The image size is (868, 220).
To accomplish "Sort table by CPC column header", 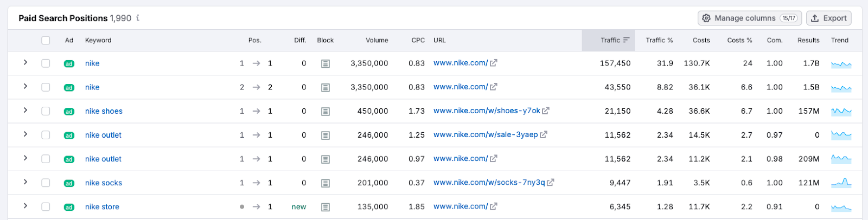I will point(418,40).
